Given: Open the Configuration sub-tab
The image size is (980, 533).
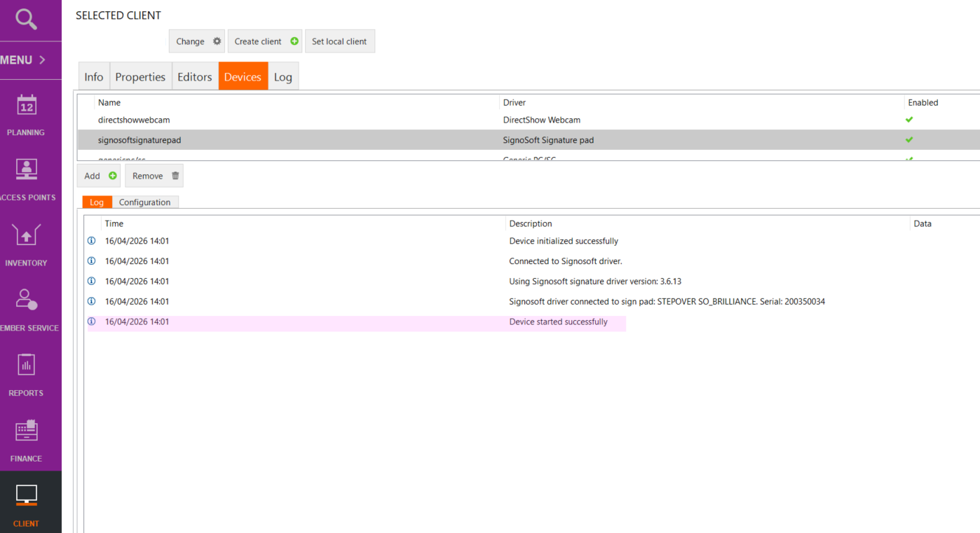Looking at the screenshot, I should (144, 202).
